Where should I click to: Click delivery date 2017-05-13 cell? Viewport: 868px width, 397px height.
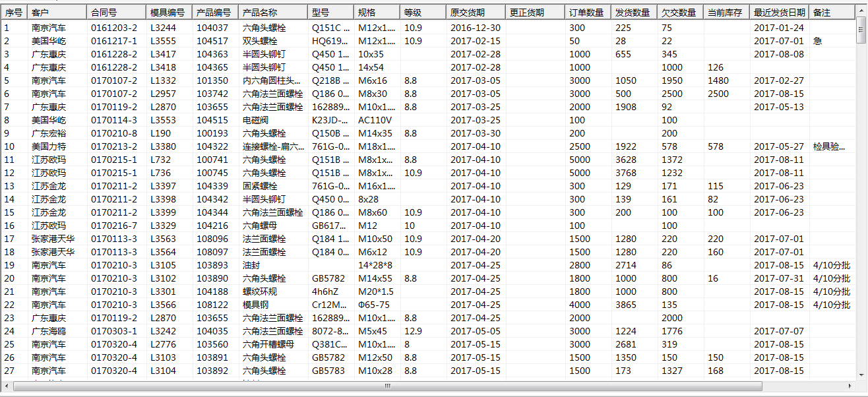point(779,107)
